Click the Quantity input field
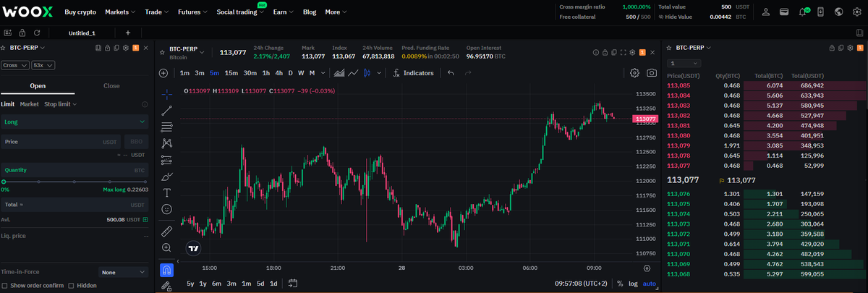This screenshot has width=868, height=293. tap(65, 170)
